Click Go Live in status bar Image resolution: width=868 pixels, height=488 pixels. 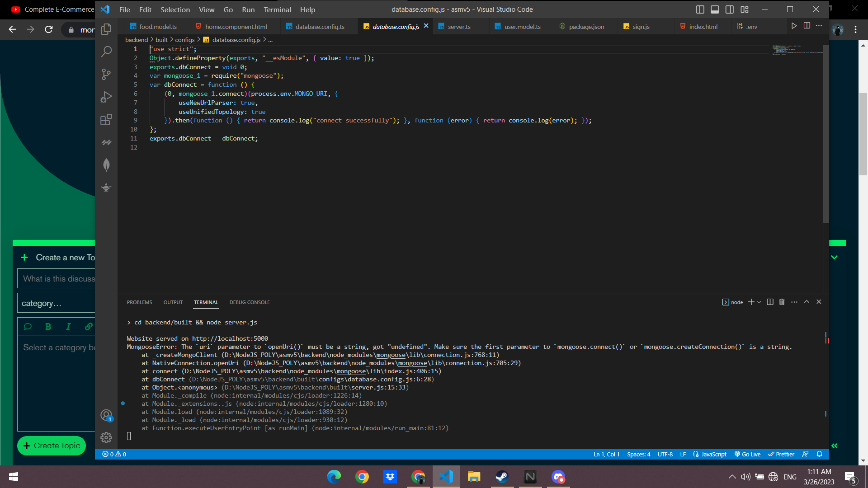(747, 454)
